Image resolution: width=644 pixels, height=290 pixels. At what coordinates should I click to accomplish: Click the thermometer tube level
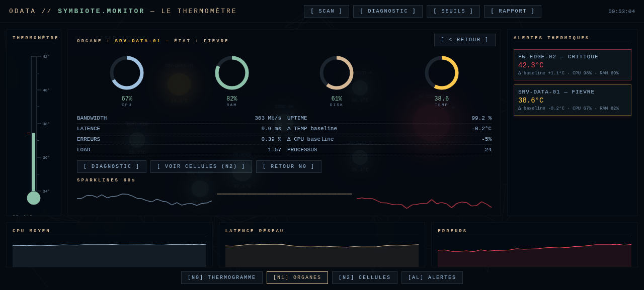(34, 162)
